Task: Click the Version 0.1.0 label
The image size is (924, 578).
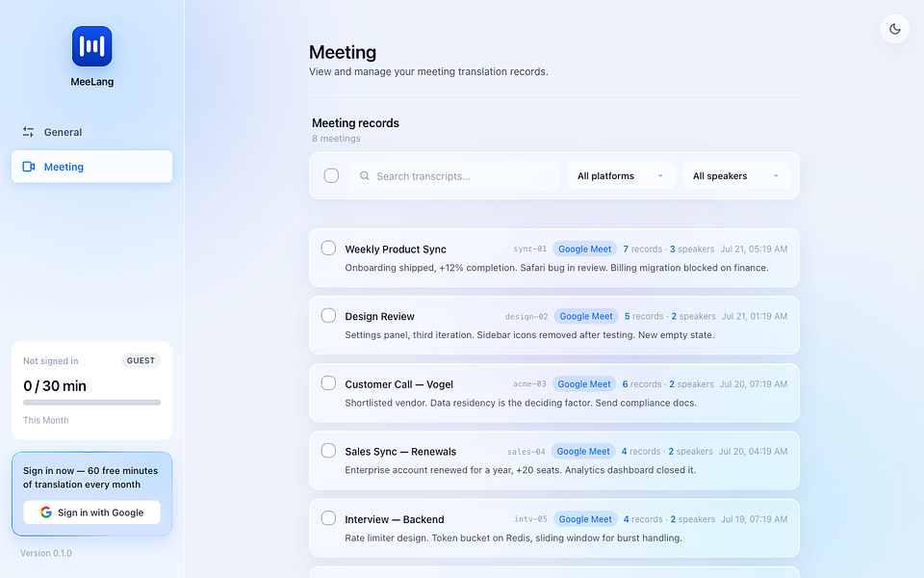Action: 46,553
